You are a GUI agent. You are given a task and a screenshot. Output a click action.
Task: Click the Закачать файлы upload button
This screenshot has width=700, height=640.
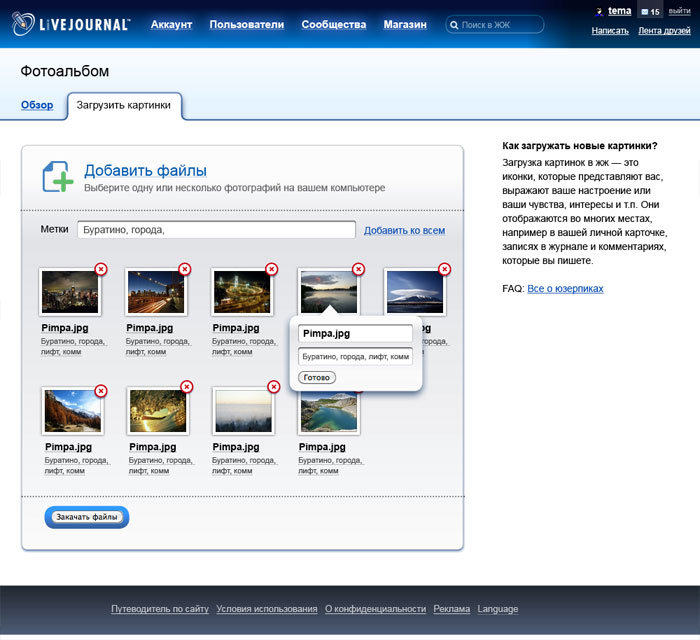coord(87,517)
